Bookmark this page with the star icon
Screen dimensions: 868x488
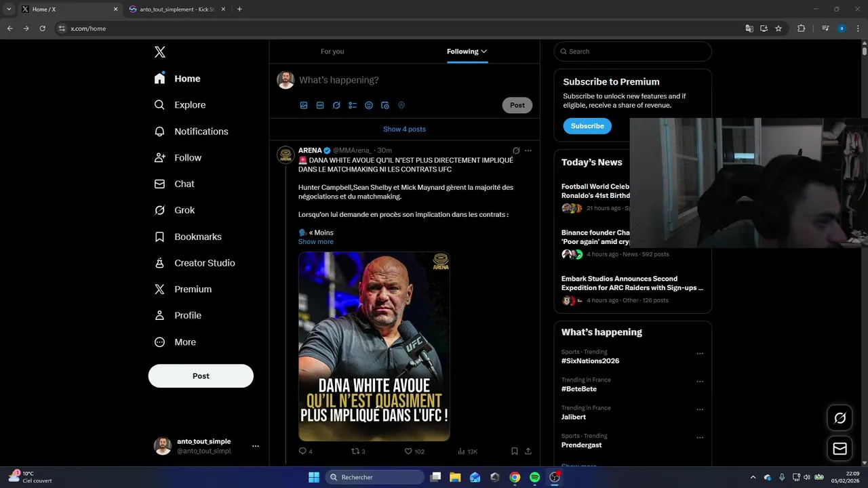778,28
